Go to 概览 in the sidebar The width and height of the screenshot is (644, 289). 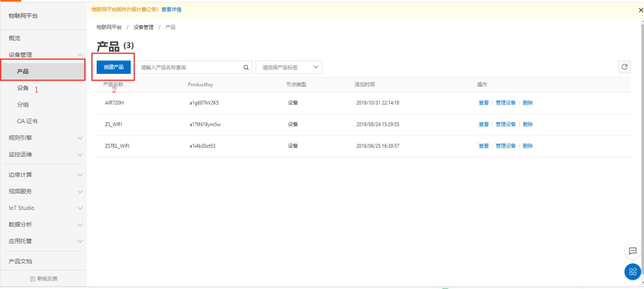coord(15,38)
